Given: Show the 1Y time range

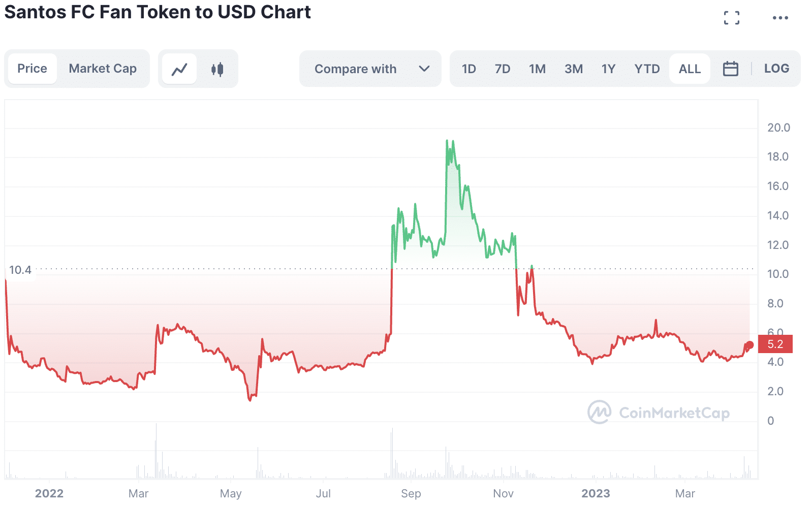Looking at the screenshot, I should pos(608,69).
